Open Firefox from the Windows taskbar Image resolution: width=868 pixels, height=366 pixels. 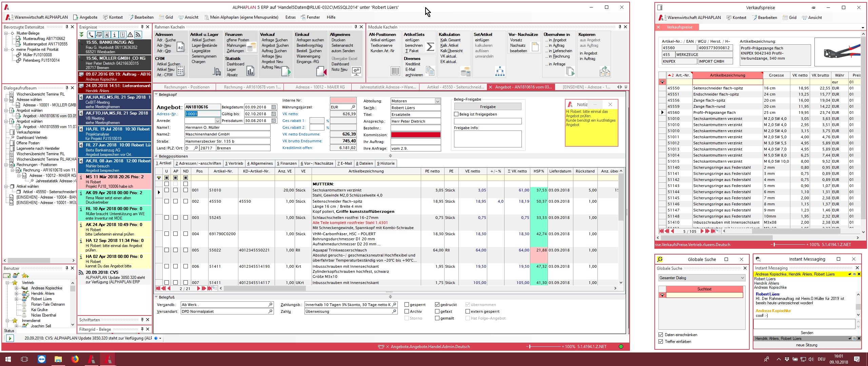click(75, 359)
